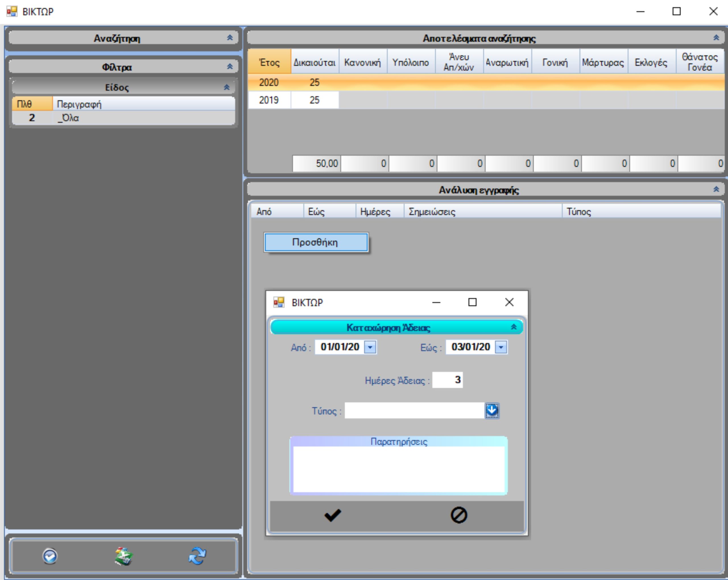Click the blue refresh arrows icon
The width and height of the screenshot is (728, 580).
(197, 556)
